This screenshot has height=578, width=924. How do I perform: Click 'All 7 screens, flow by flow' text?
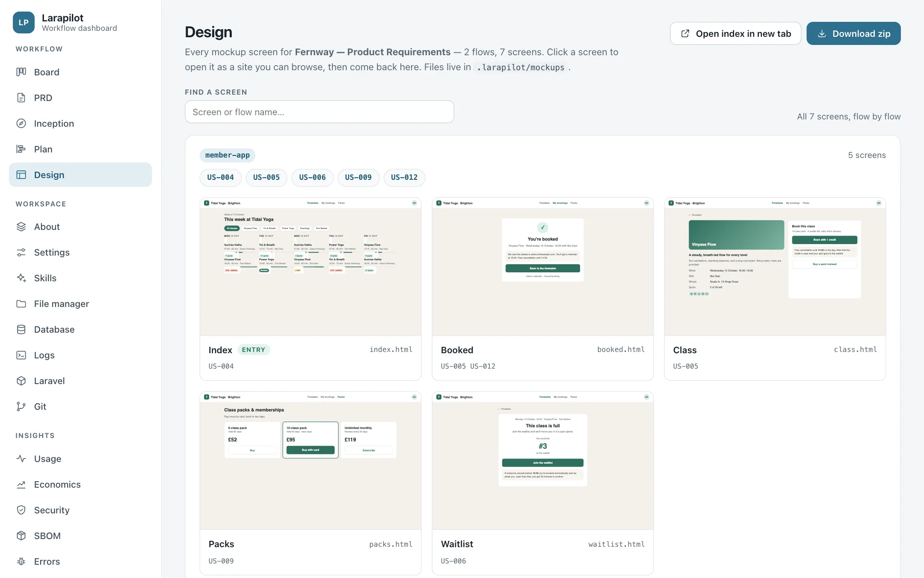click(849, 116)
